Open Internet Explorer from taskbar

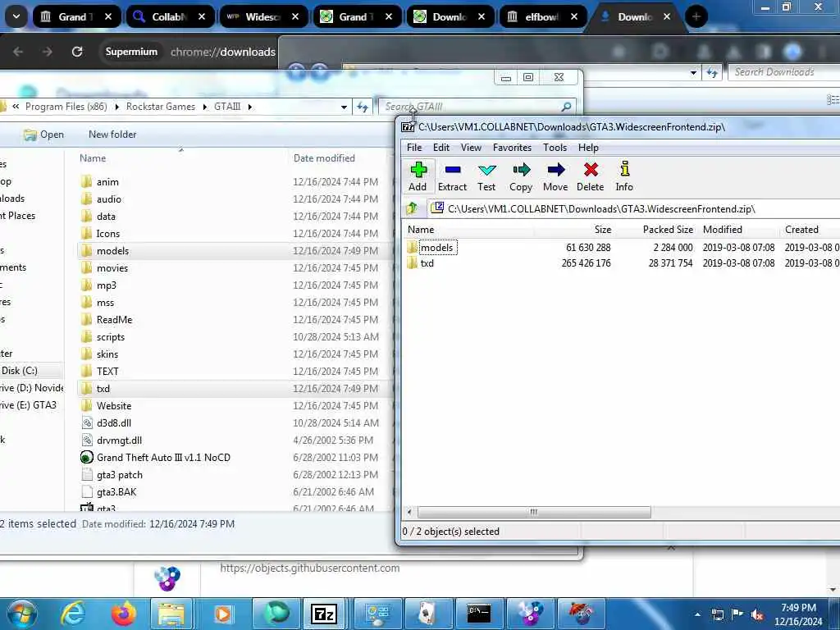tap(73, 614)
